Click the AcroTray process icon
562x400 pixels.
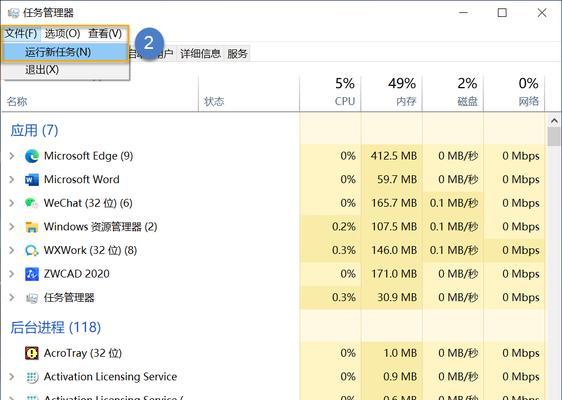[32, 353]
